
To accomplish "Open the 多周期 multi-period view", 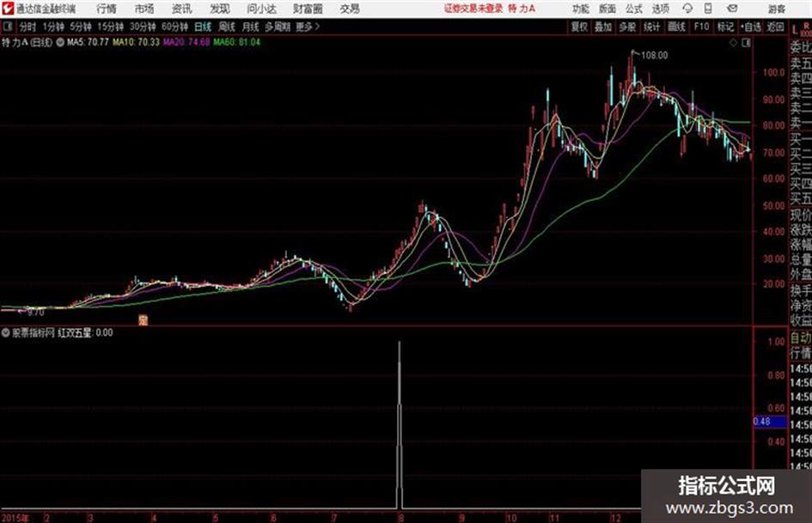I will click(278, 27).
